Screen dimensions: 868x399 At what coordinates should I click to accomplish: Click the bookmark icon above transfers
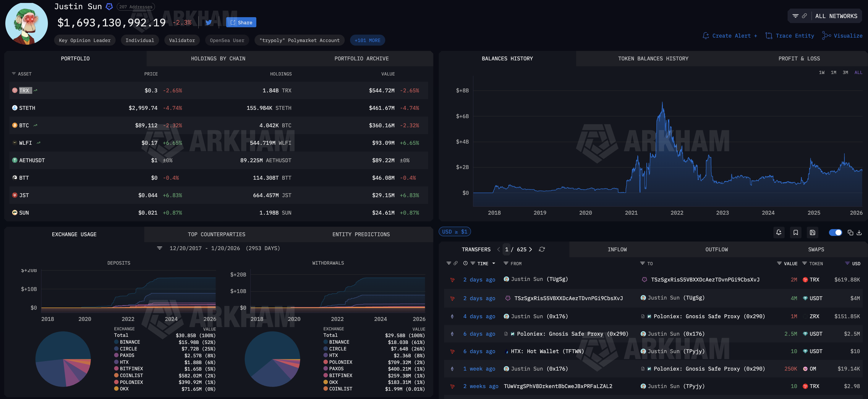point(796,232)
